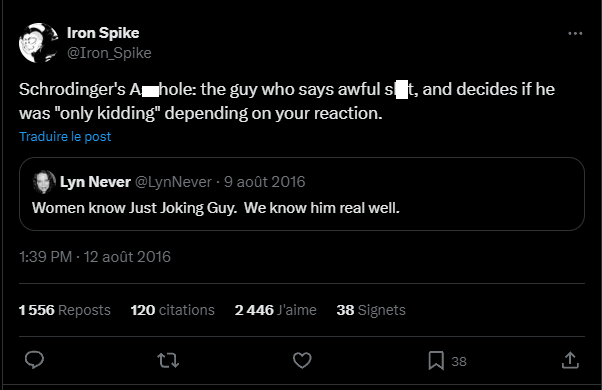Click Iron Spike's profile avatar
602x390 pixels.
point(38,43)
